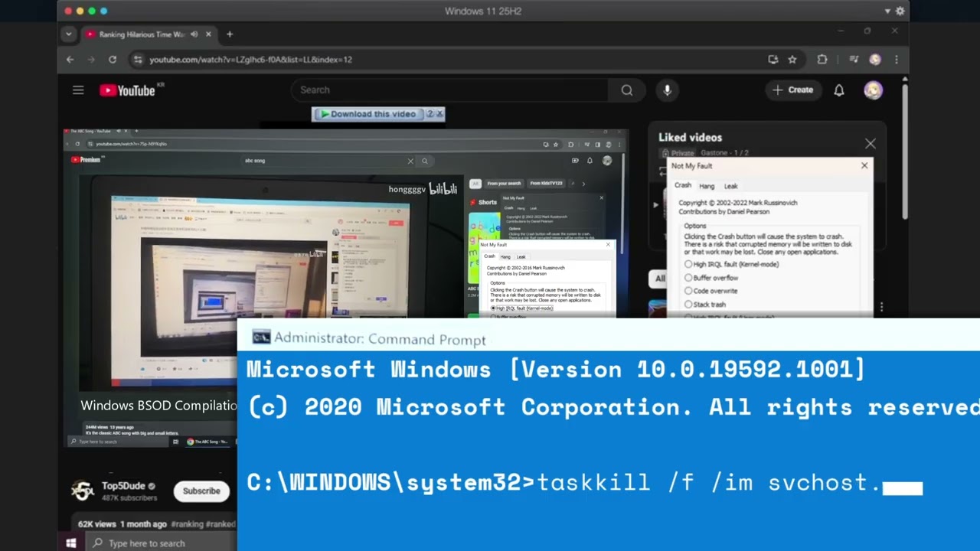This screenshot has height=551, width=980.
Task: Subscribe to Top5Dude channel
Action: (x=201, y=491)
